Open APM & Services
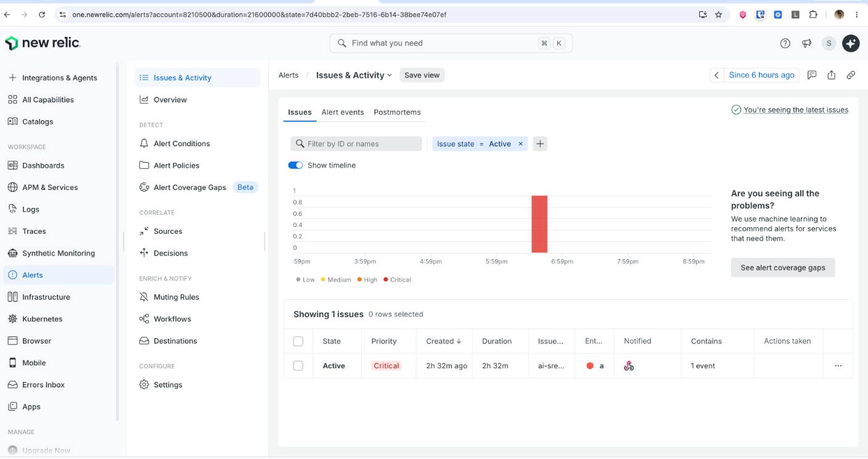The height and width of the screenshot is (459, 868). [x=59, y=188]
